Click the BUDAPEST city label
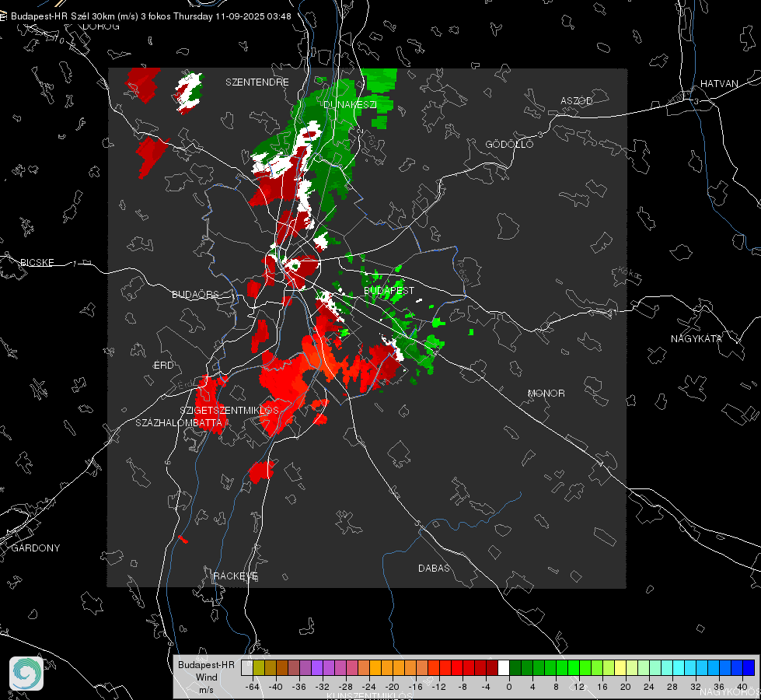This screenshot has height=700, width=761. click(x=389, y=290)
